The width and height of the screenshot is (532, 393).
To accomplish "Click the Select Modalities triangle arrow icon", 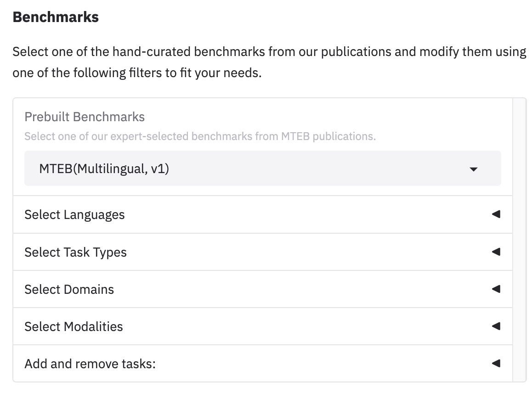I will click(x=496, y=326).
